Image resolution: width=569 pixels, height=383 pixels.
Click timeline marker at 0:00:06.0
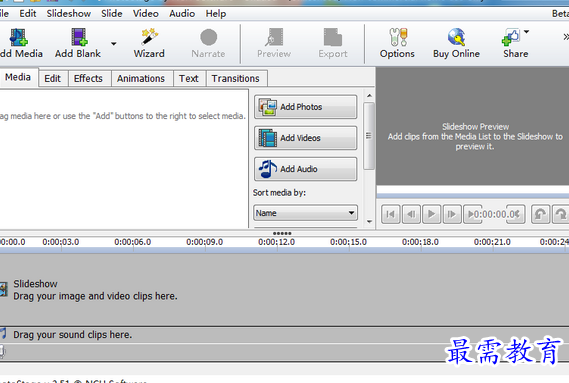pyautogui.click(x=132, y=242)
